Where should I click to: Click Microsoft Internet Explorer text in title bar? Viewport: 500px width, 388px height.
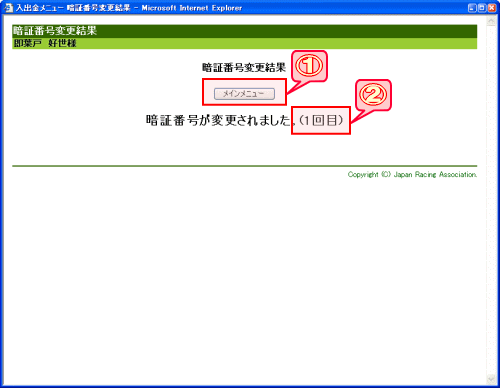(x=192, y=8)
